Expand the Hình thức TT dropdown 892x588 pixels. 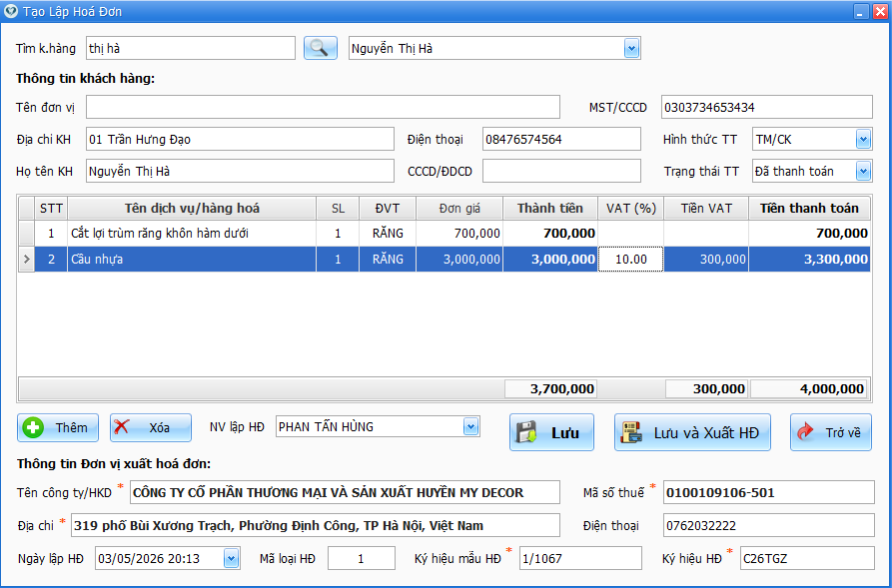click(863, 139)
